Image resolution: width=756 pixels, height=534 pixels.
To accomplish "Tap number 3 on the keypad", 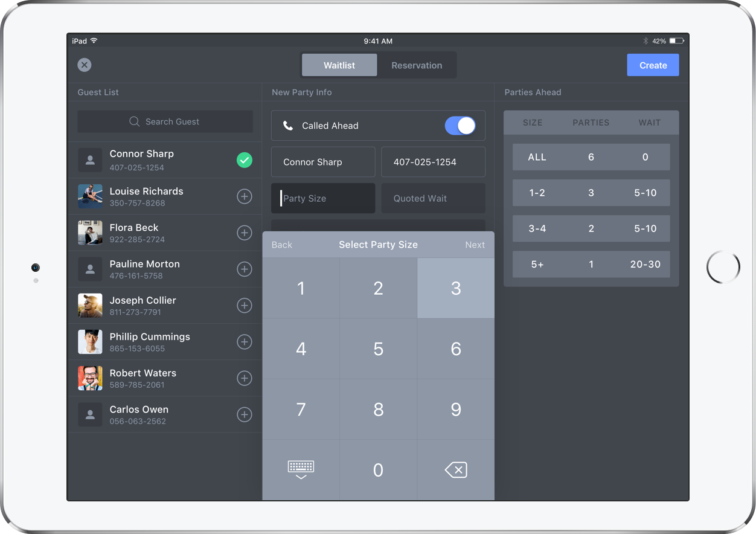I will pyautogui.click(x=456, y=288).
